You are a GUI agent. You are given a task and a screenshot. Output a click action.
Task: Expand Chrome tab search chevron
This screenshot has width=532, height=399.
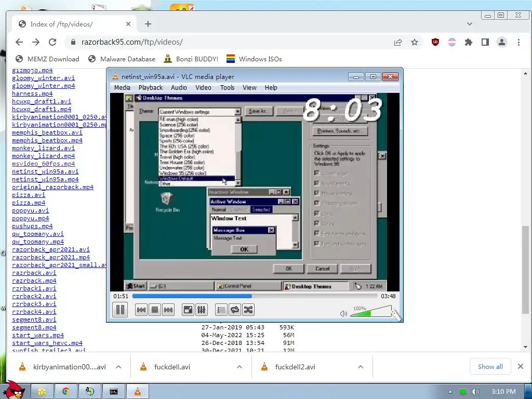[x=470, y=24]
